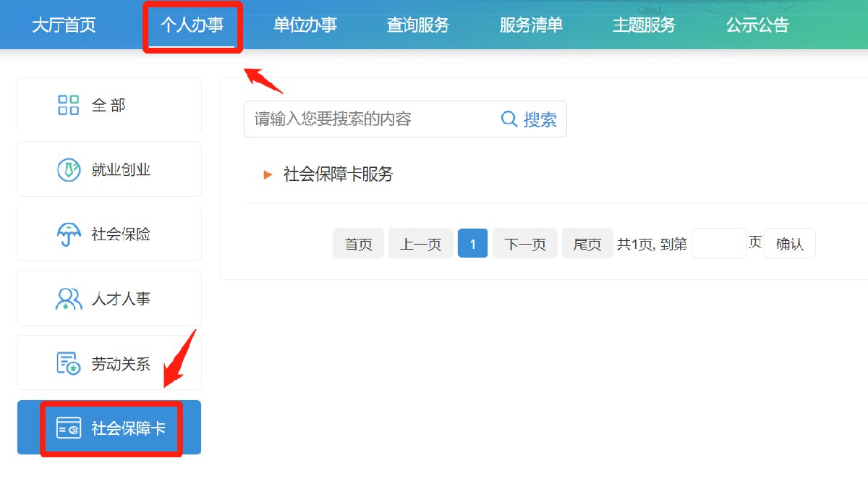
Task: Click the 社会保障卡 card icon
Action: (x=68, y=428)
